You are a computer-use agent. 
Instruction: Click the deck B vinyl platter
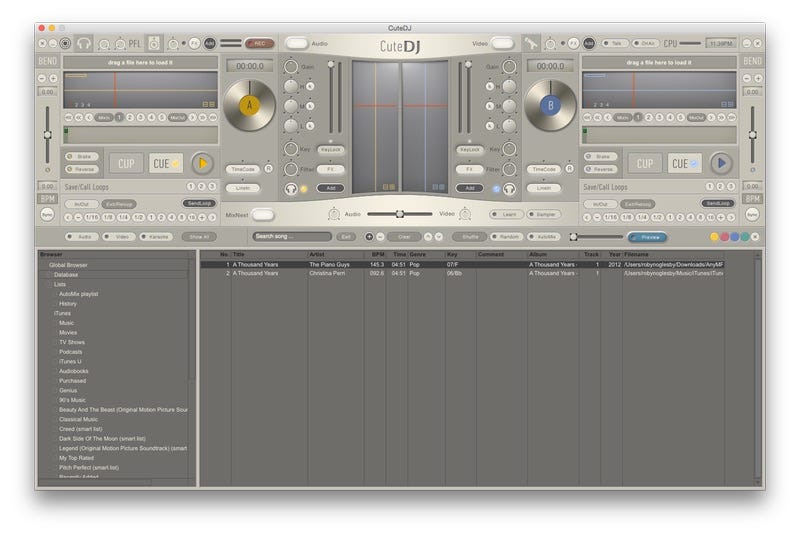(x=550, y=105)
